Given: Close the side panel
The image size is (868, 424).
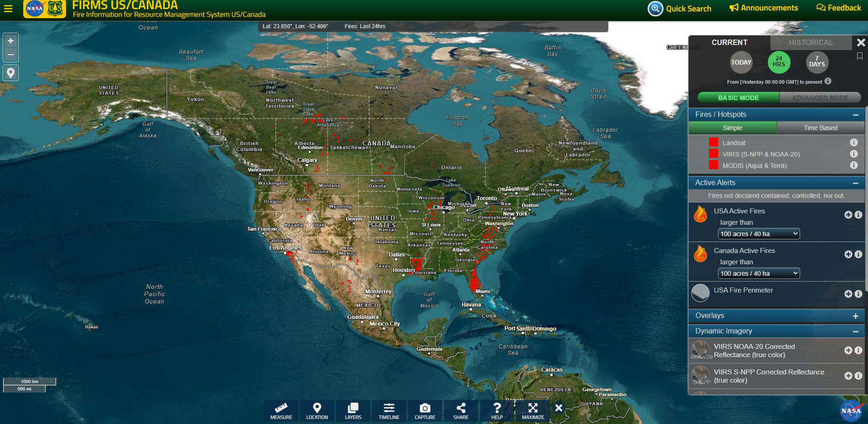Looking at the screenshot, I should point(861,42).
